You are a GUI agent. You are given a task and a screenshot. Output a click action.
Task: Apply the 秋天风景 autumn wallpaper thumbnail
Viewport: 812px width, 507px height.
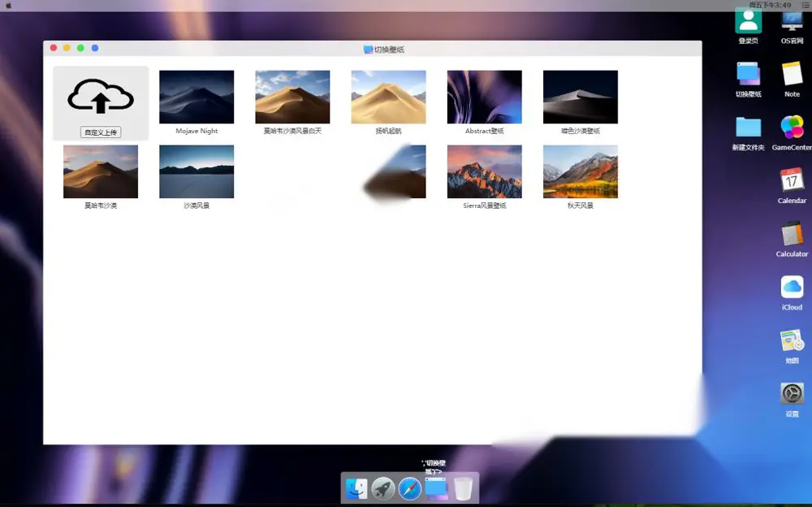coord(581,171)
